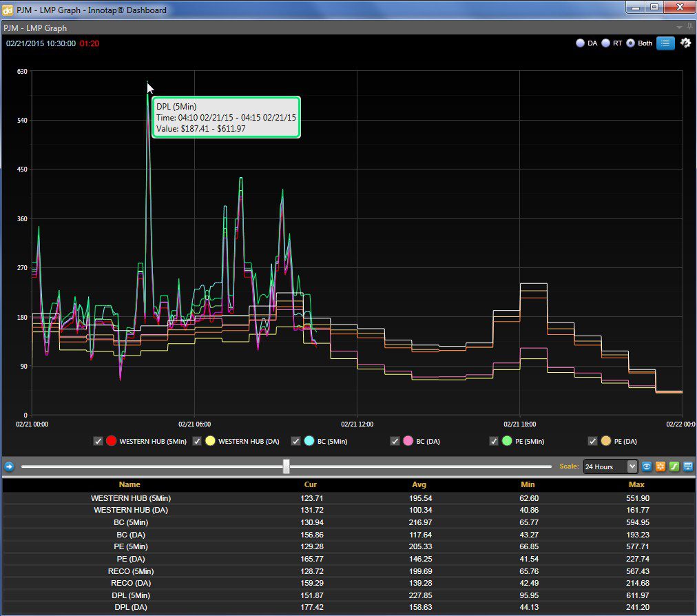Toggle BC (5Min) series checkbox
The width and height of the screenshot is (697, 616).
point(296,441)
